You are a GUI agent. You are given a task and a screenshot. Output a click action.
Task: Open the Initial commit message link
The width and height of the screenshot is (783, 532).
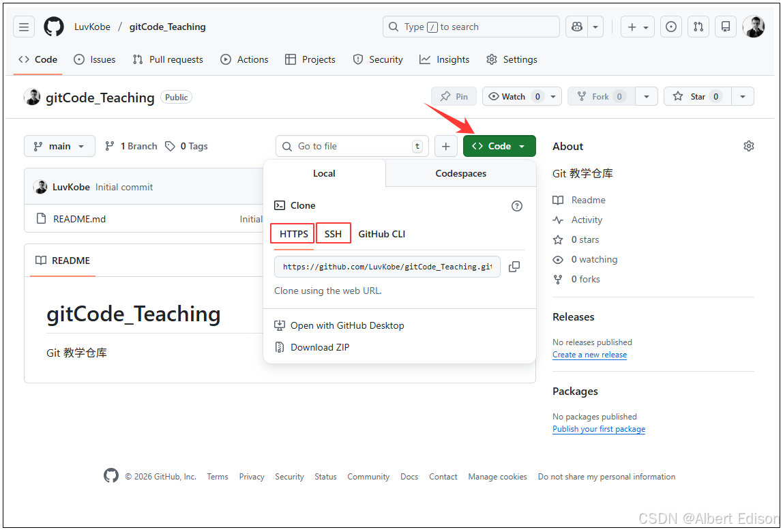124,187
